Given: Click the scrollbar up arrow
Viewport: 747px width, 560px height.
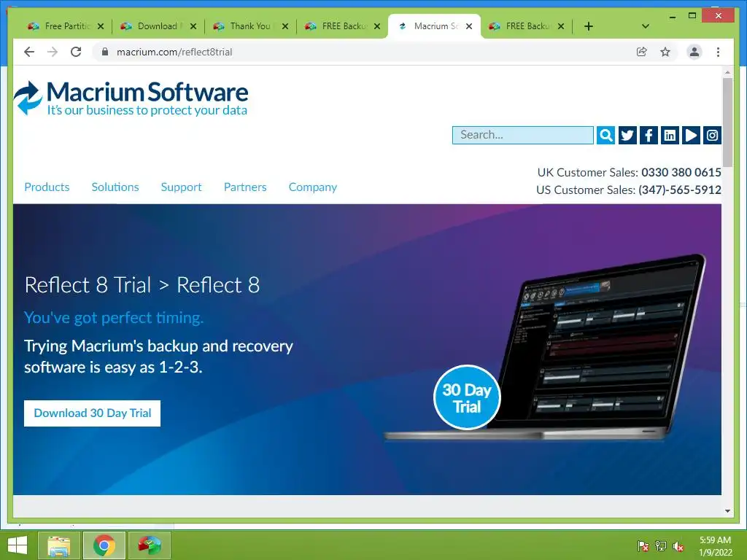Looking at the screenshot, I should [x=727, y=72].
